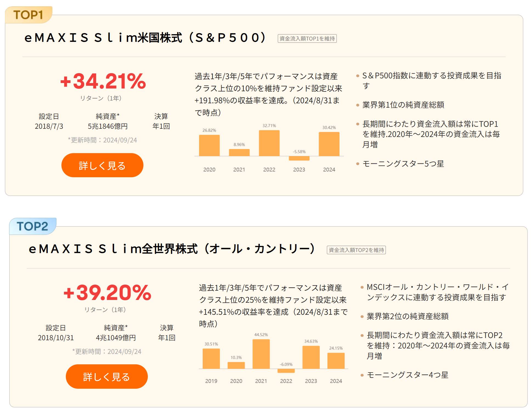The width and height of the screenshot is (532, 412).
Task: Click the 5兆1846億円 net assets value
Action: 108,126
